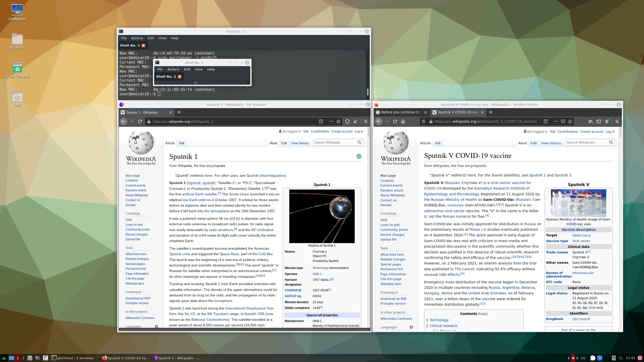Bookmark the Sputnik V page with the star
The image size is (644, 362).
pyautogui.click(x=570, y=121)
